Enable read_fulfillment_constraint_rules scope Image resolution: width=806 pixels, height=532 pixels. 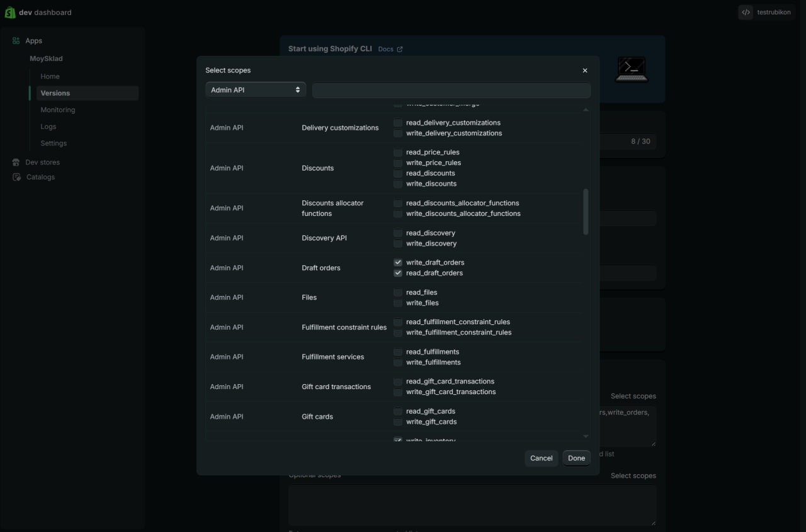pos(398,322)
